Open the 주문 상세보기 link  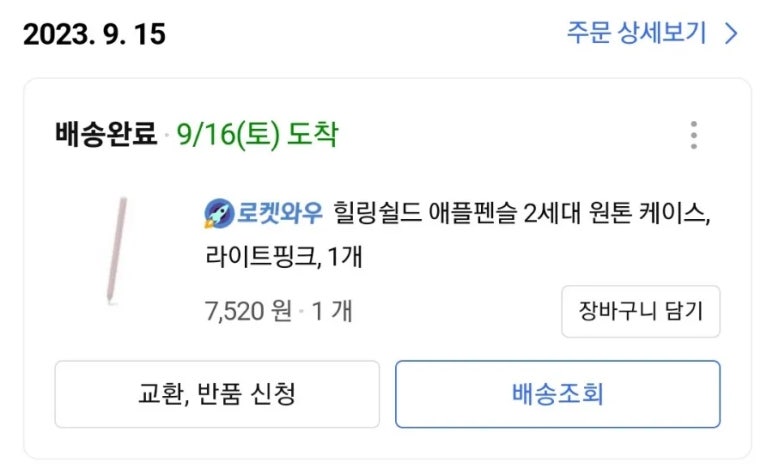pyautogui.click(x=637, y=34)
